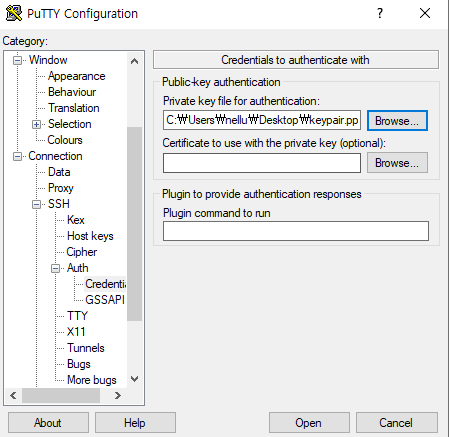Image resolution: width=449 pixels, height=437 pixels.
Task: Open the More bugs category
Action: (x=92, y=380)
